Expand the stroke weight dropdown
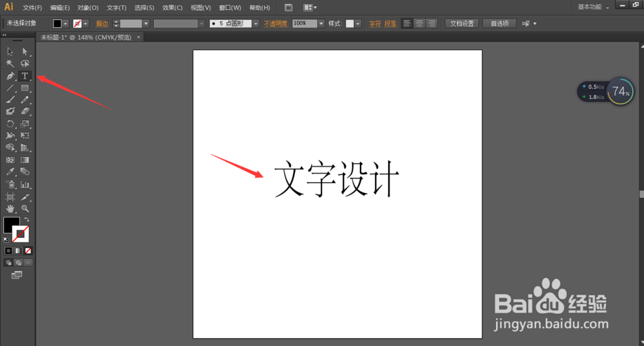 pyautogui.click(x=146, y=24)
